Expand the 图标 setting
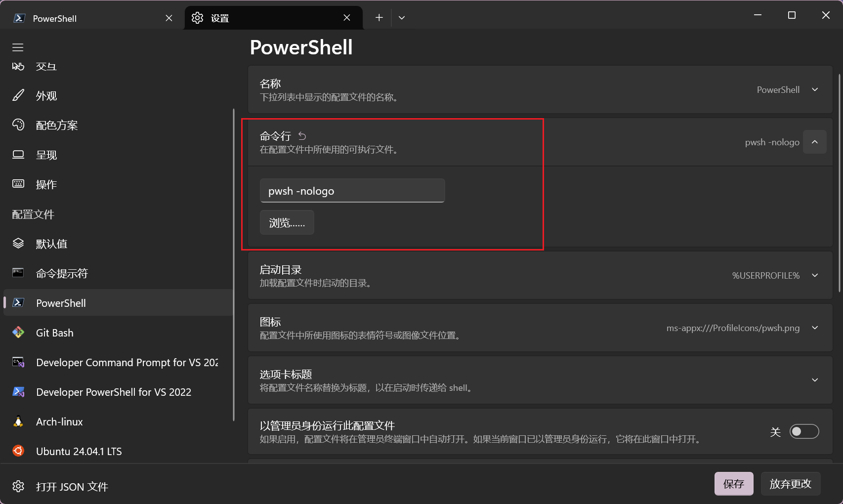The height and width of the screenshot is (504, 843). tap(815, 328)
